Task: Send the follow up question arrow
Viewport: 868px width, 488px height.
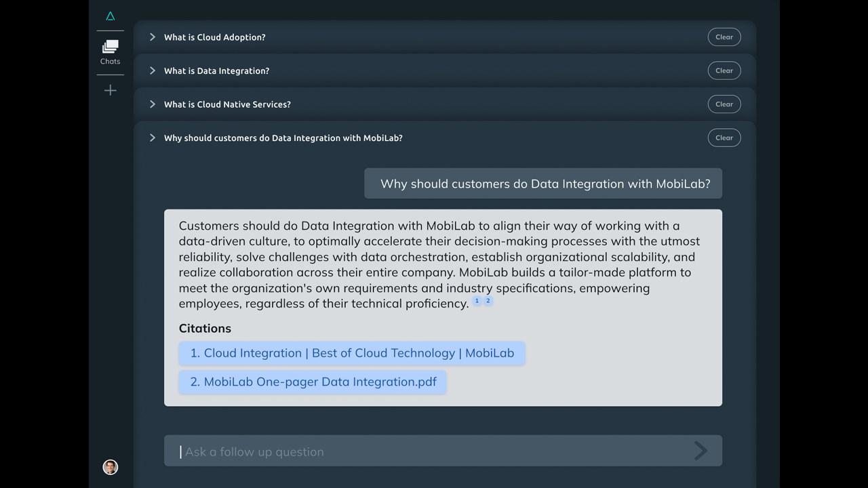Action: coord(701,451)
